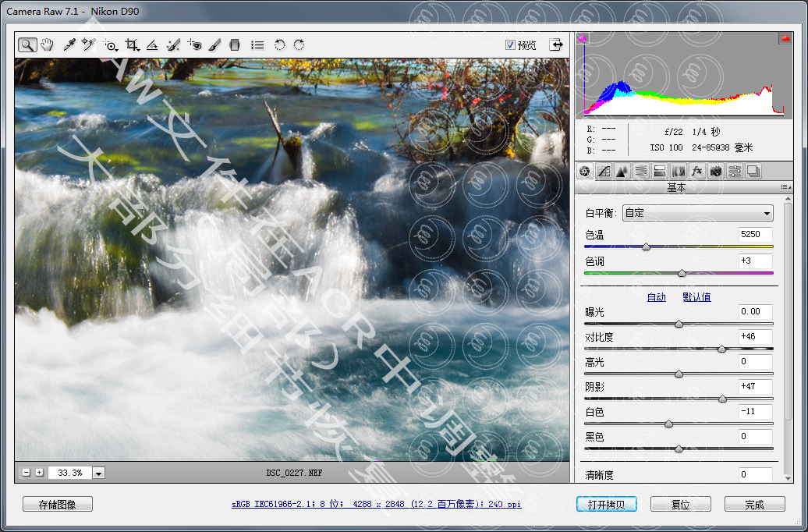Open the zoom level dropdown arrow
The image size is (808, 532).
[x=100, y=473]
